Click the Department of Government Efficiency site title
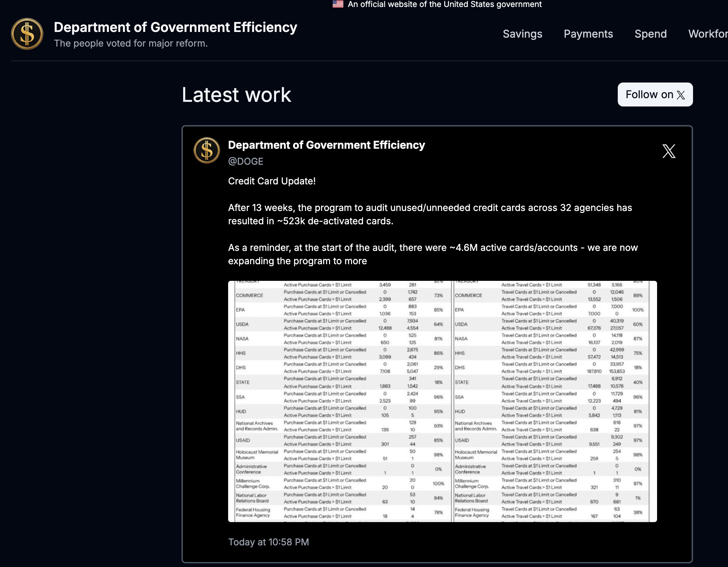 pos(175,27)
